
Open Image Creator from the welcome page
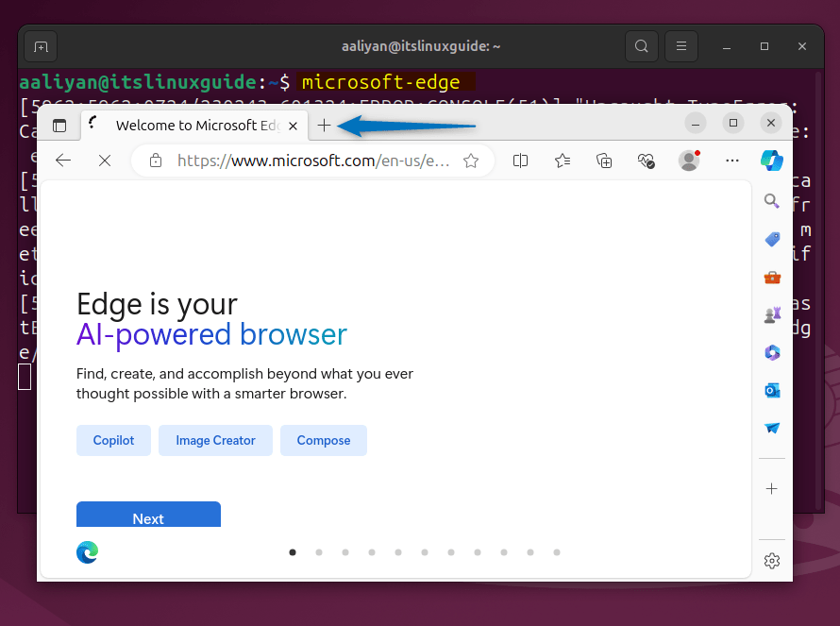(215, 440)
